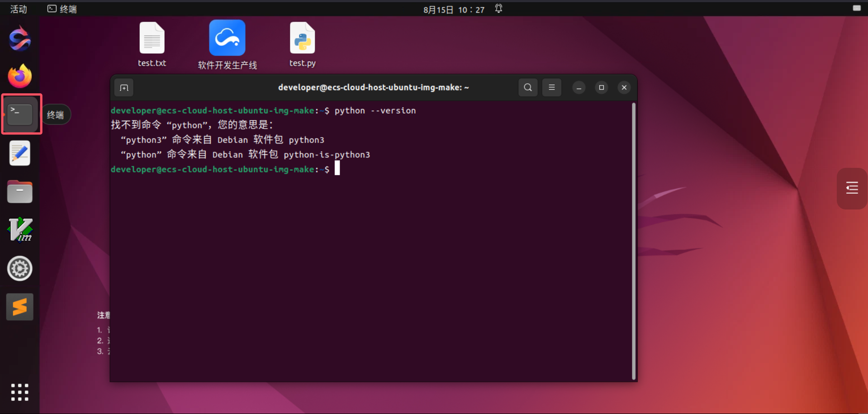Close the terminal window
The image size is (868, 414).
(x=624, y=87)
